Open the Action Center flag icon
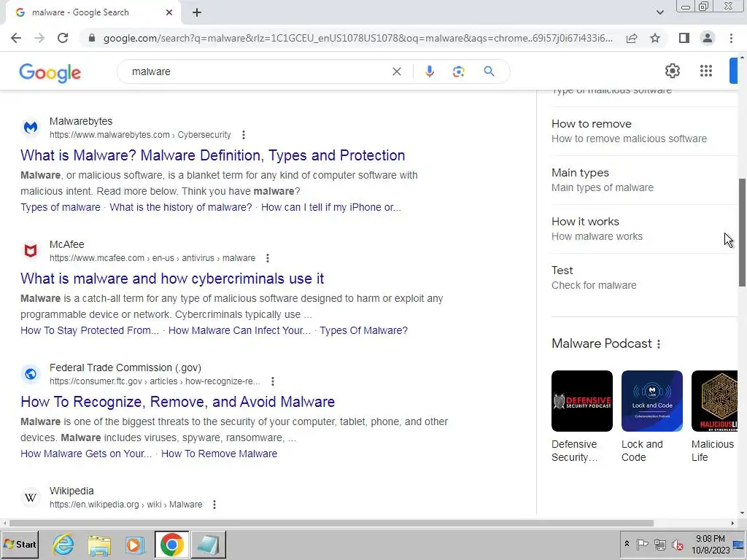The image size is (747, 560). point(642,544)
